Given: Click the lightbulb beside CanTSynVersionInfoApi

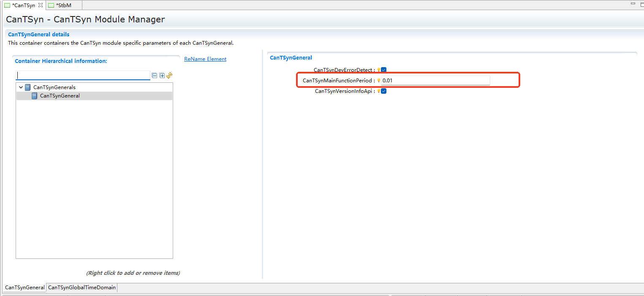Looking at the screenshot, I should (x=378, y=91).
